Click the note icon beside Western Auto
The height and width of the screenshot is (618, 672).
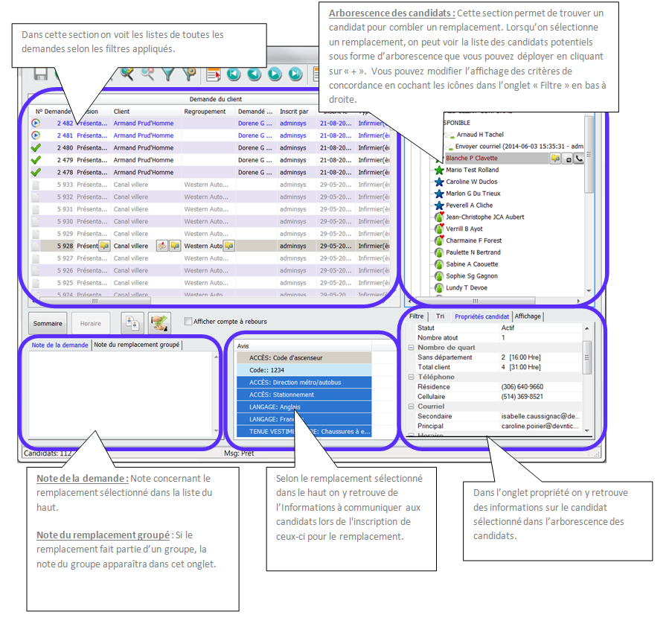coord(229,246)
